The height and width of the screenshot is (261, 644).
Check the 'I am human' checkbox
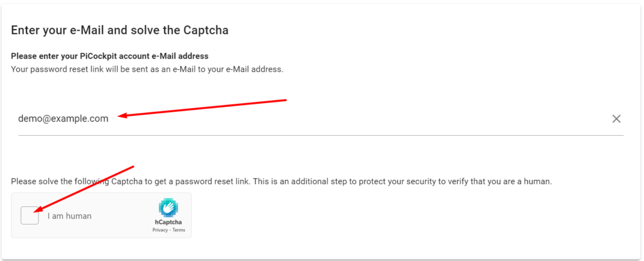tap(30, 215)
